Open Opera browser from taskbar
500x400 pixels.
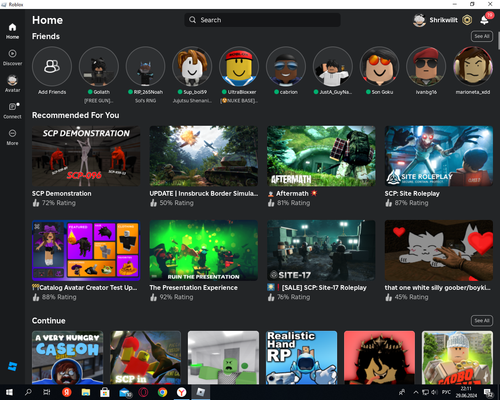(143, 392)
